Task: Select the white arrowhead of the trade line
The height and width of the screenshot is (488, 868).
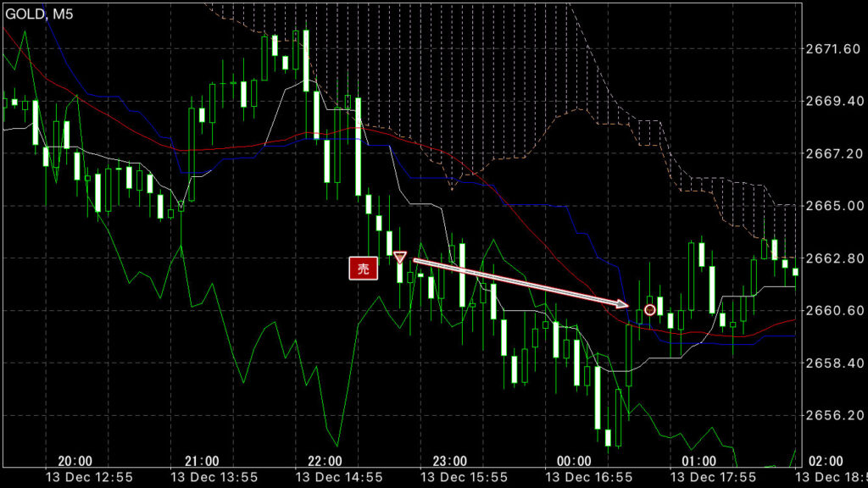Action: (625, 302)
